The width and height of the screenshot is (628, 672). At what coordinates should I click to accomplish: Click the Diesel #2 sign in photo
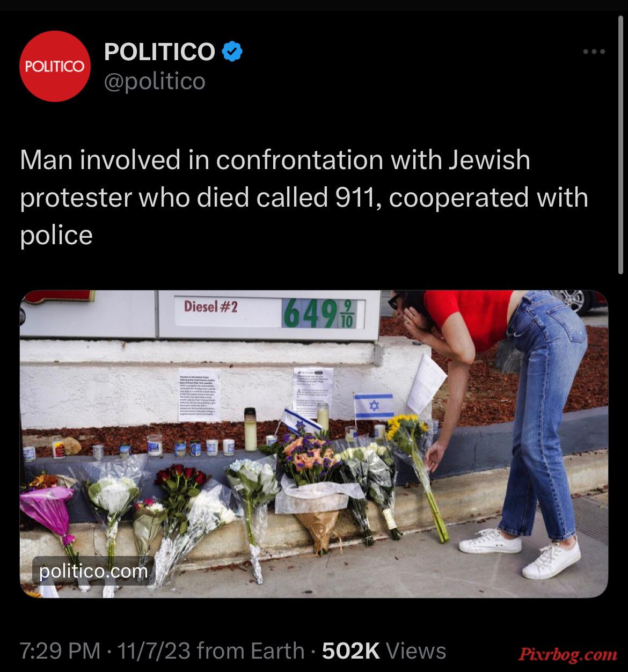[x=211, y=306]
